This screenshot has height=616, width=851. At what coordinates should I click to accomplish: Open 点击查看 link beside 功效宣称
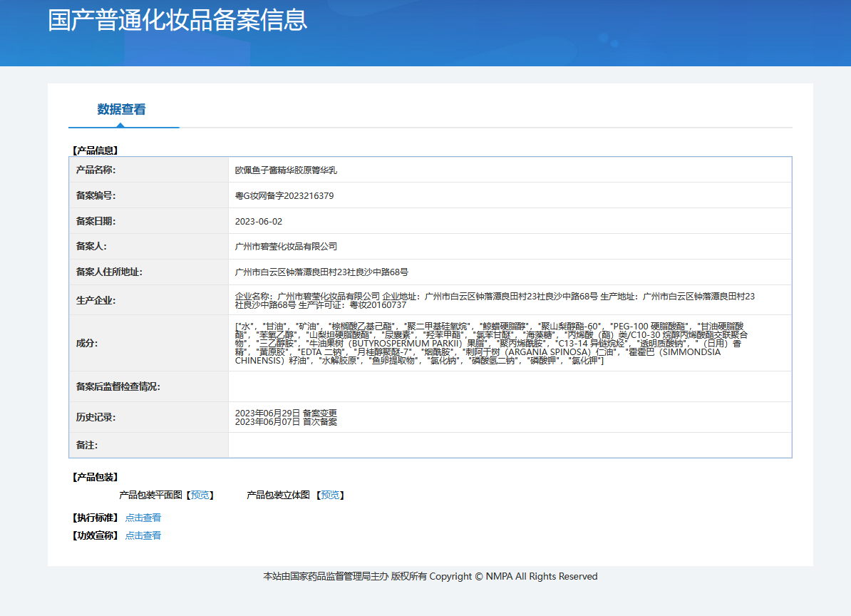point(143,535)
